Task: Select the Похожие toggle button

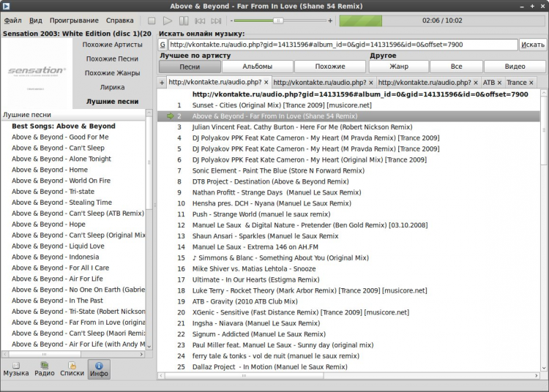Action: [330, 67]
